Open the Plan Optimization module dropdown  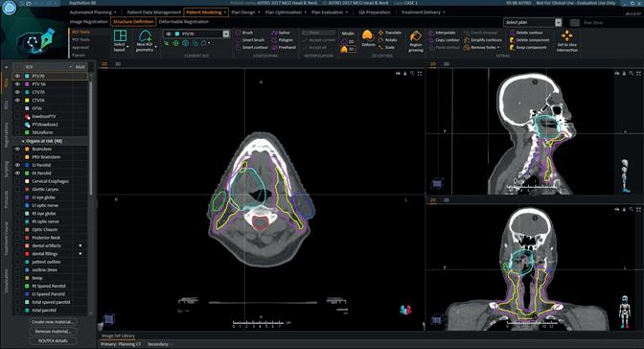(305, 12)
